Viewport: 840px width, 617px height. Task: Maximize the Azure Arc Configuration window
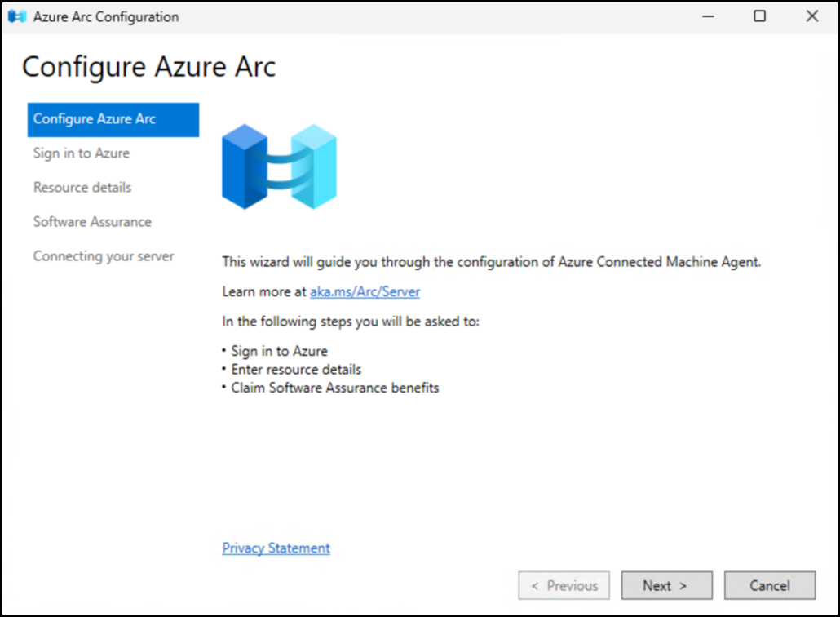(x=759, y=16)
